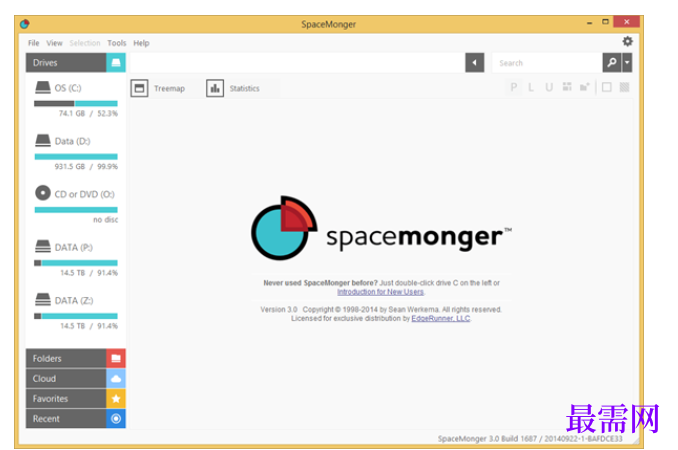The image size is (678, 450).
Task: Focus the Search input field
Action: [547, 63]
